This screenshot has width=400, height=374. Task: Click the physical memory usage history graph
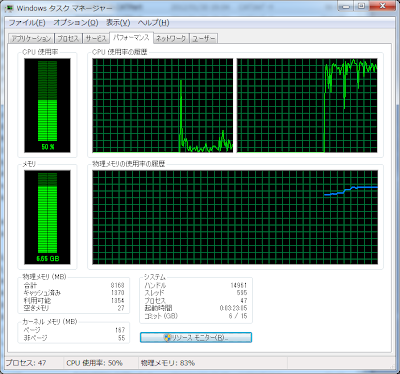(235, 217)
